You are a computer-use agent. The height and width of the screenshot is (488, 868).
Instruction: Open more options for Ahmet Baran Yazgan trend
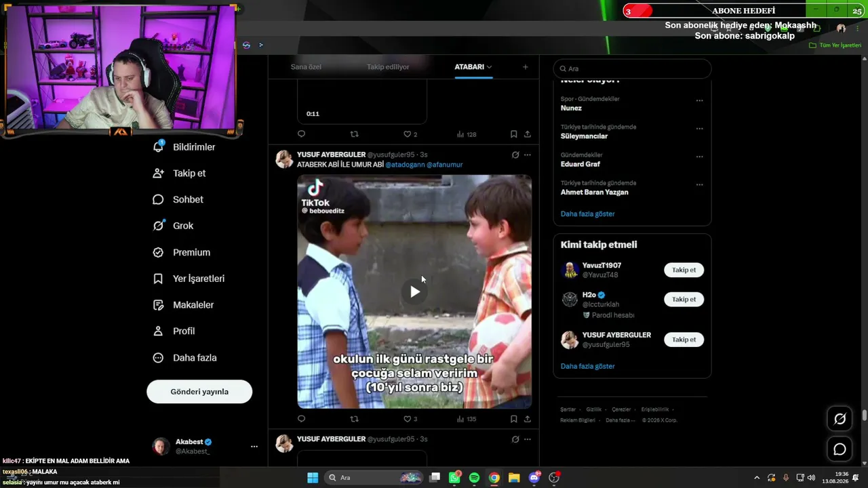(699, 184)
